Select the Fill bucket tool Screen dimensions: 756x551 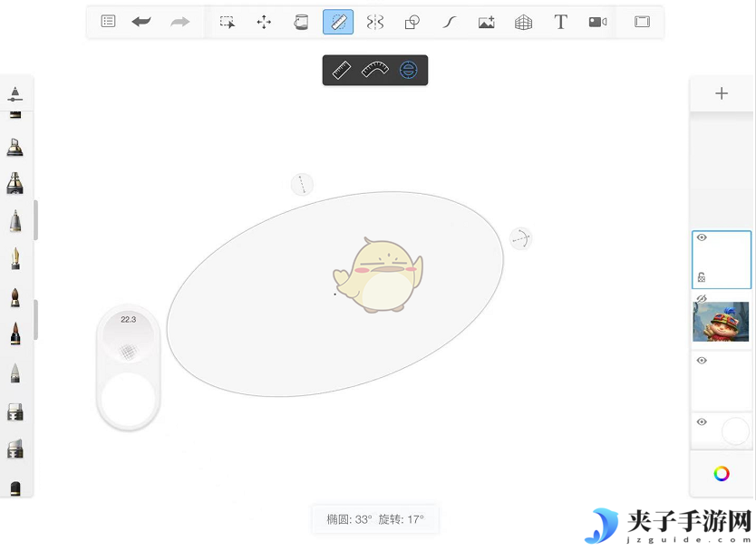(301, 22)
